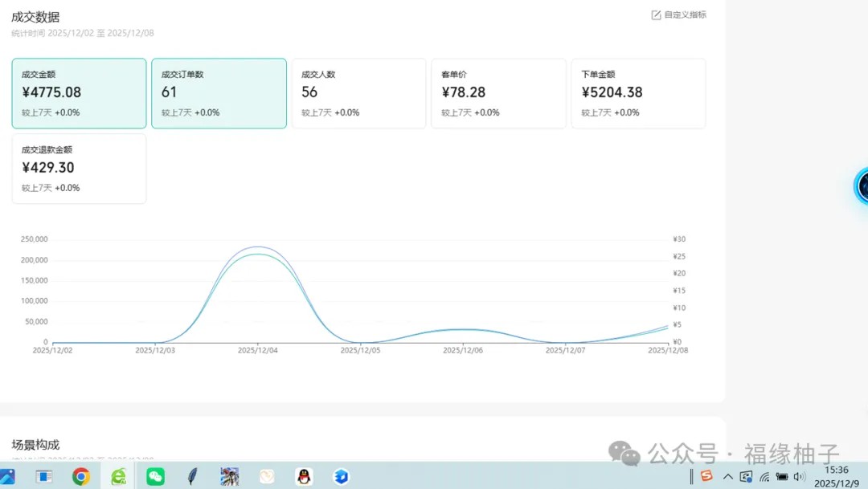The image size is (868, 489).
Task: Click the 自定义指标 link text
Action: point(686,14)
